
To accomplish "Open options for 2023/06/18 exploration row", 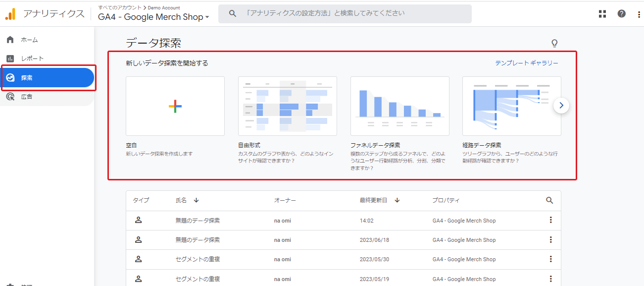I will [550, 240].
